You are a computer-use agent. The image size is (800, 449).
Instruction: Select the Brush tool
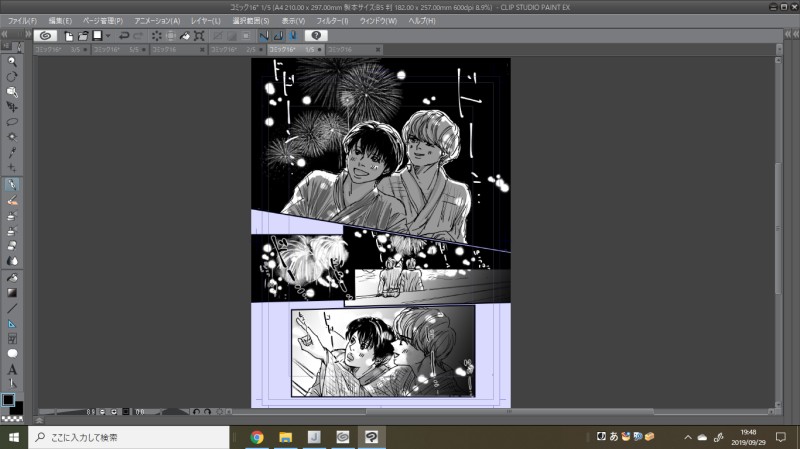[12, 215]
